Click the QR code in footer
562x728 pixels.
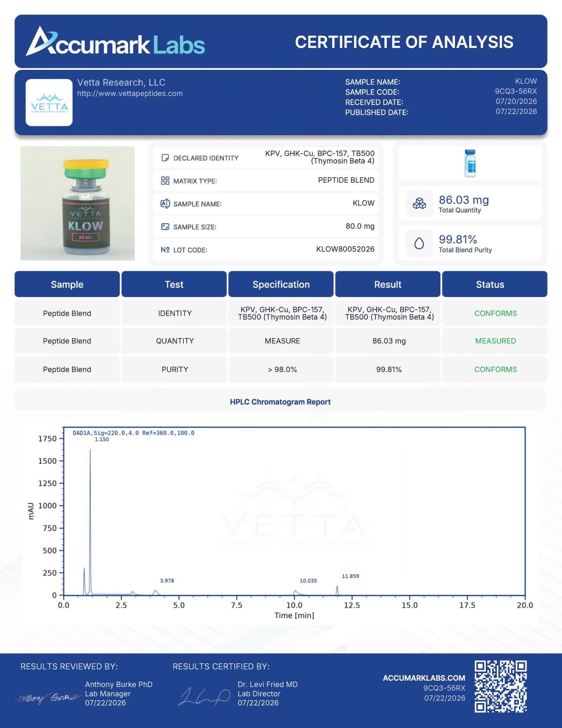point(501,687)
